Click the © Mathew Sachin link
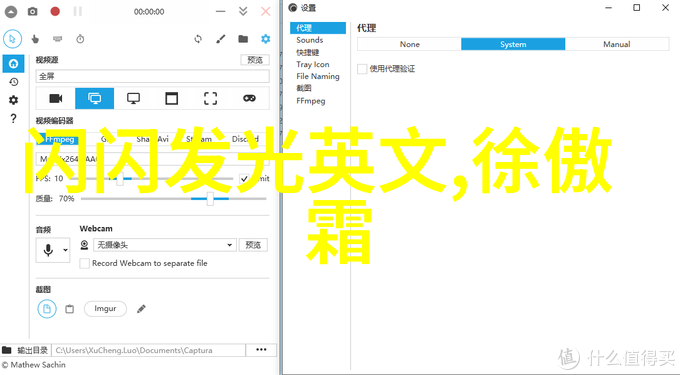The width and height of the screenshot is (680, 375). [33, 365]
